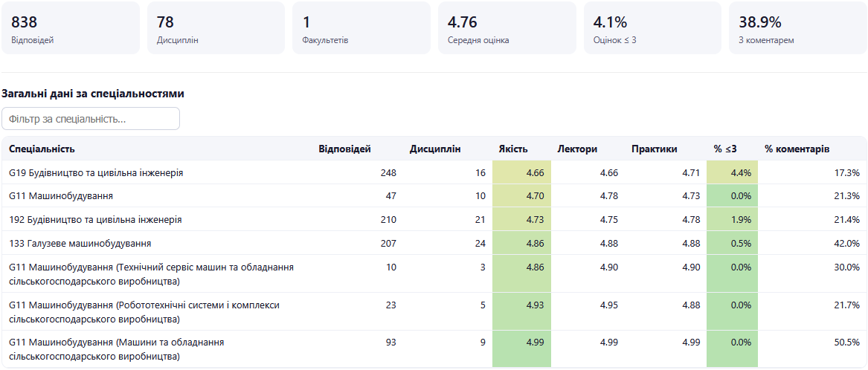
Task: Click the 4.4% low-grade cell
Action: [x=732, y=173]
